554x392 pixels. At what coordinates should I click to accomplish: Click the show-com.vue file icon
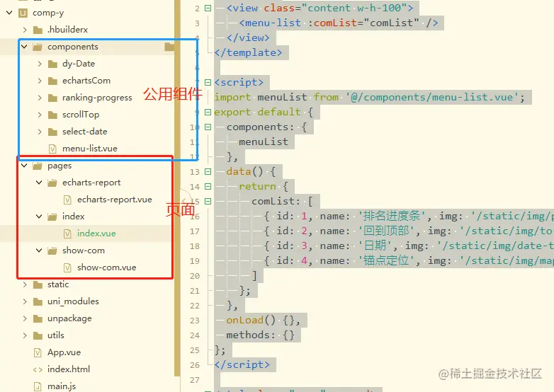pyautogui.click(x=67, y=267)
